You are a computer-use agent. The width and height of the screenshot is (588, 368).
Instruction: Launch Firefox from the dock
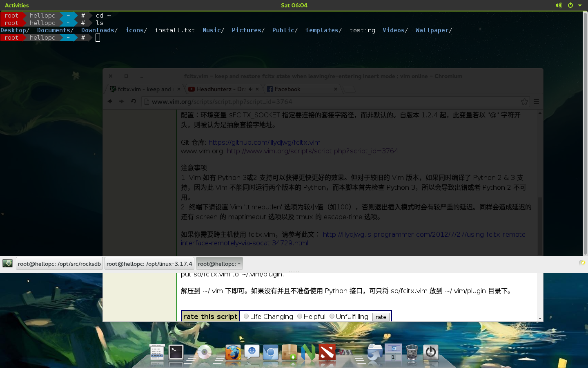pyautogui.click(x=233, y=352)
